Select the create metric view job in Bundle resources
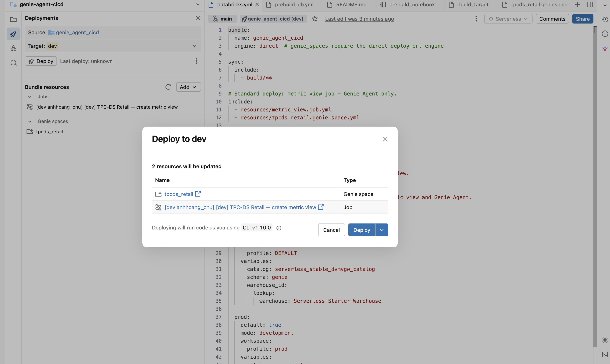The width and height of the screenshot is (610, 364). 107,107
